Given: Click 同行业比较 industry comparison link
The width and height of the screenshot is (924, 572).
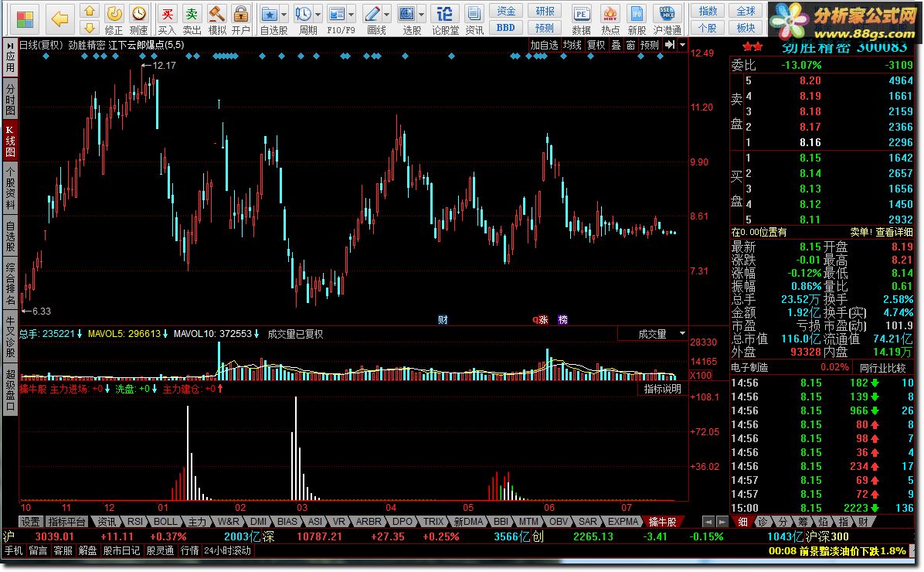Looking at the screenshot, I should click(x=883, y=367).
